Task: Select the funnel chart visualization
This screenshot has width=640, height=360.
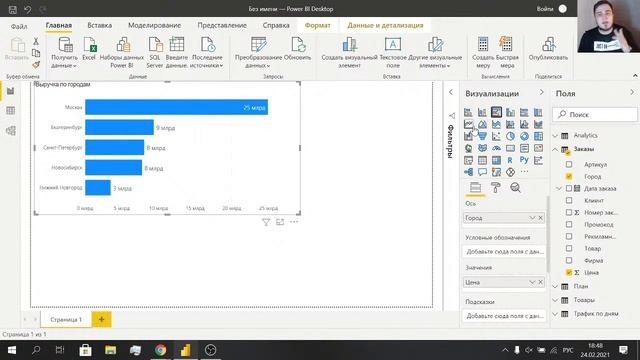Action: (x=482, y=136)
